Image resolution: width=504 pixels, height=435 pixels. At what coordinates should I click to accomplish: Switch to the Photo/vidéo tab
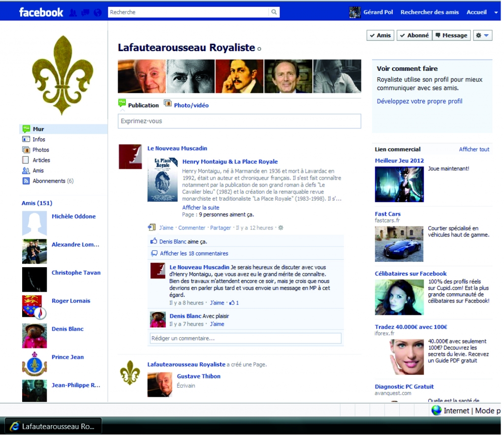[x=191, y=105]
